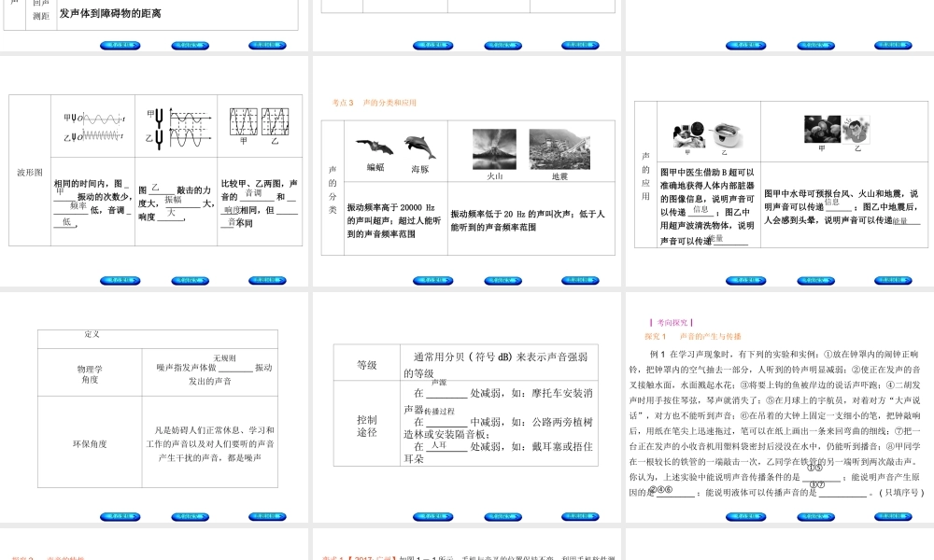Click the 凡是妨碍人们正常休息 paragraph
Screen dimensions: 934x560
[210, 444]
